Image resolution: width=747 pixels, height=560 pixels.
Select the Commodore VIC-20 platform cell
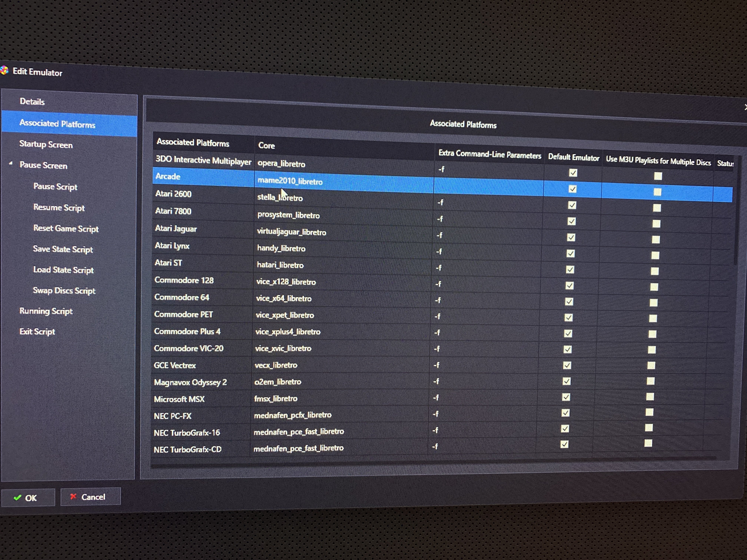point(202,348)
